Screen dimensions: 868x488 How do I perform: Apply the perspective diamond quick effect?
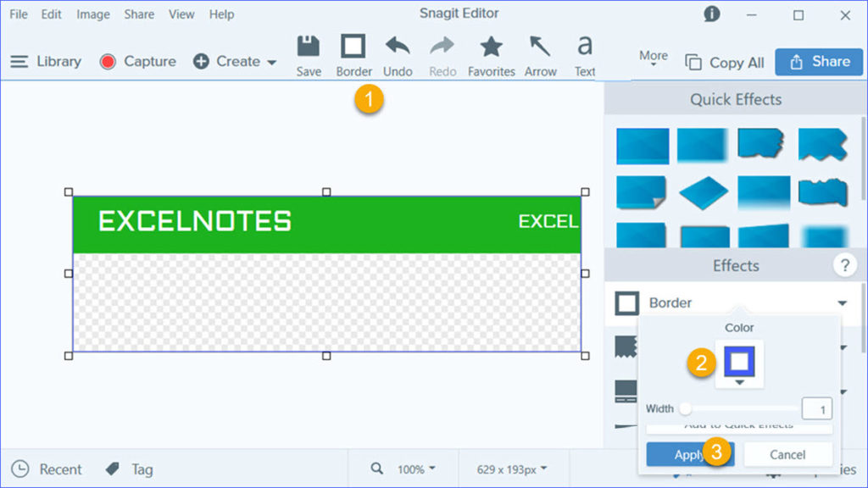(x=703, y=192)
